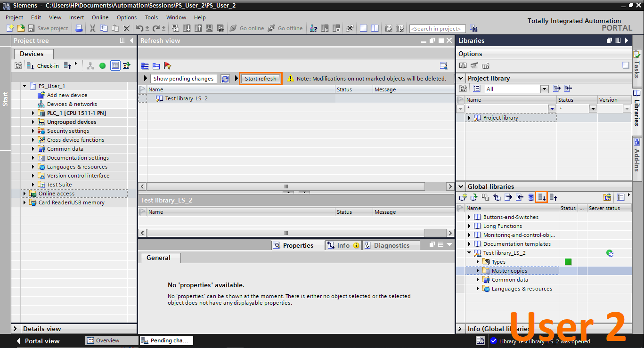Viewport: 644px width, 348px height.
Task: Select the Devices tab
Action: click(33, 54)
